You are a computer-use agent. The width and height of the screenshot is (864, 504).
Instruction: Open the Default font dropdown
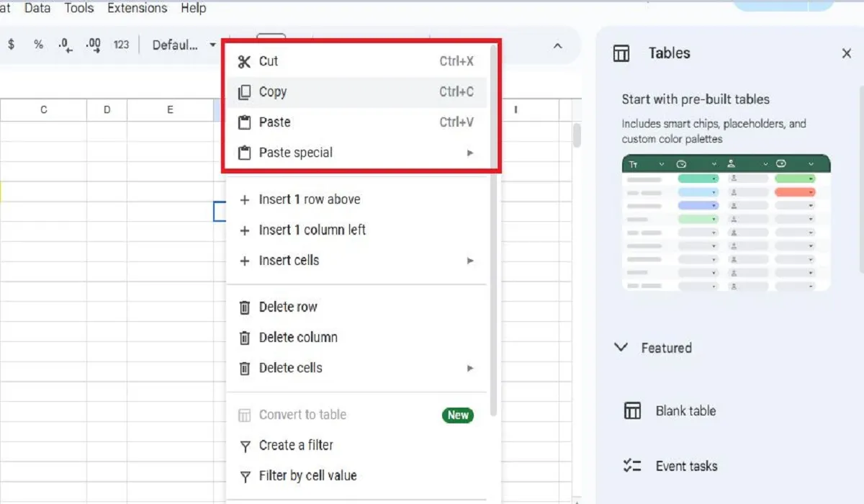coord(181,45)
